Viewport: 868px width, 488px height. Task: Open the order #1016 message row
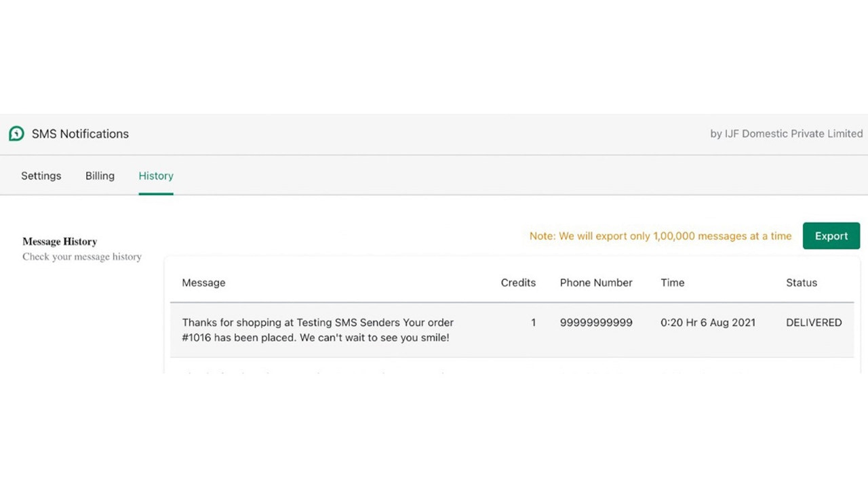[317, 329]
